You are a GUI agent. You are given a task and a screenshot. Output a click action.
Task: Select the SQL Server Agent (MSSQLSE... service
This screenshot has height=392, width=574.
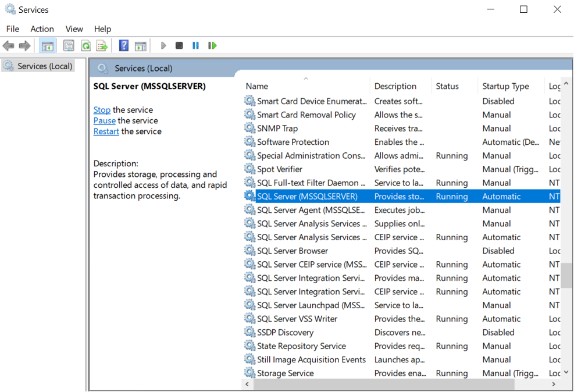pyautogui.click(x=402, y=210)
